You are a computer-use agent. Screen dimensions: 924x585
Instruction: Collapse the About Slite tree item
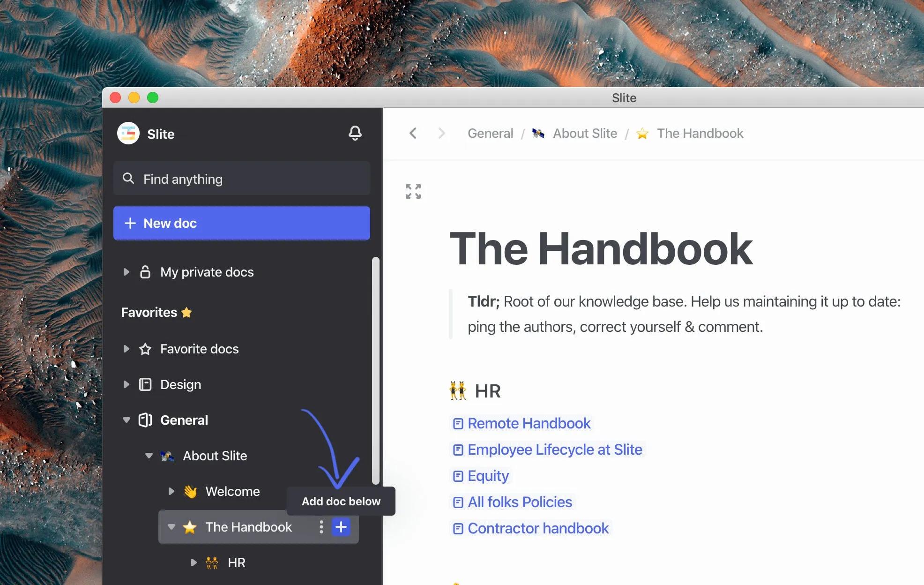tap(149, 456)
